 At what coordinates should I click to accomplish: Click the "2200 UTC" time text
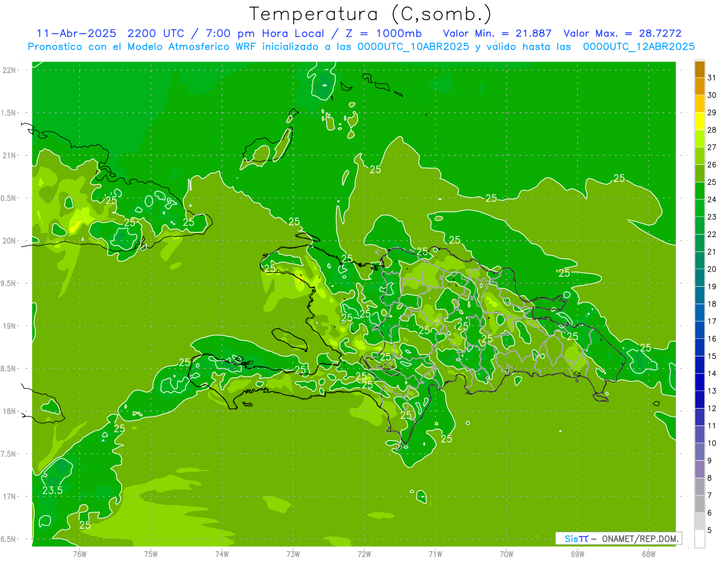(158, 33)
